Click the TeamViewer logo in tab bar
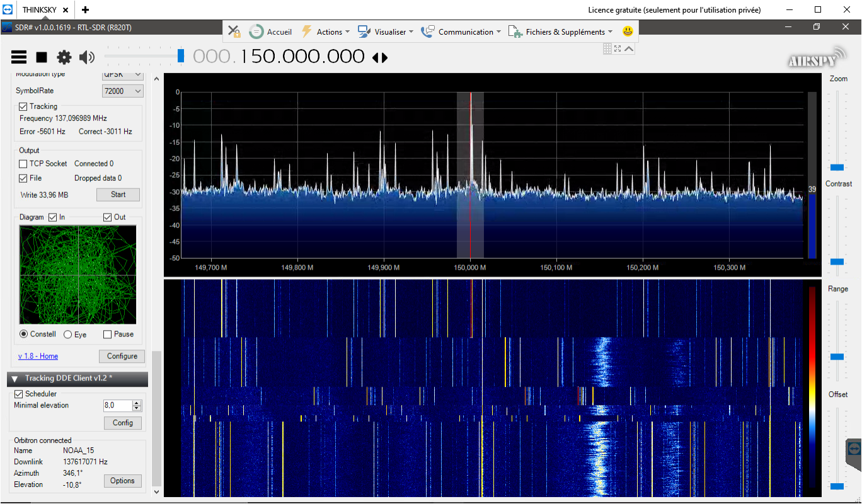This screenshot has width=862, height=504. 8,10
